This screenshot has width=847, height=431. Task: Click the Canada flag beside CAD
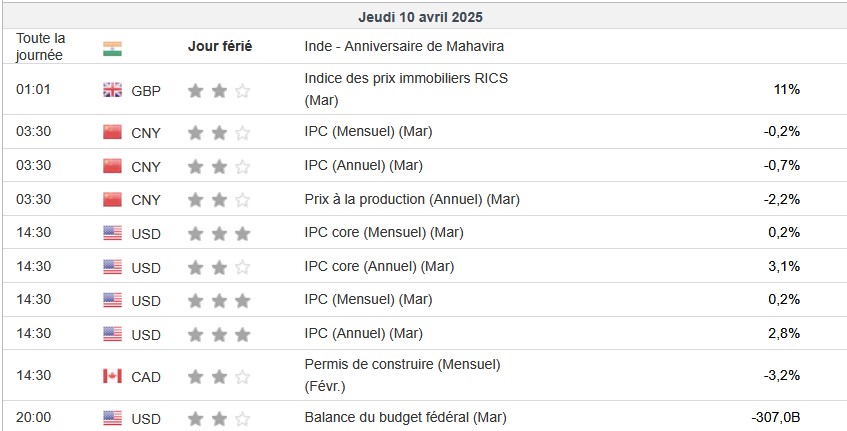[112, 376]
